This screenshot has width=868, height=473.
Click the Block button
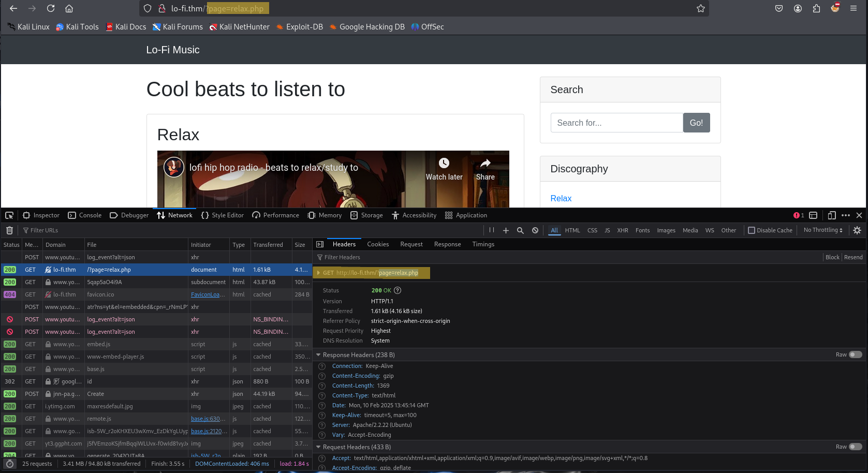[832, 257]
